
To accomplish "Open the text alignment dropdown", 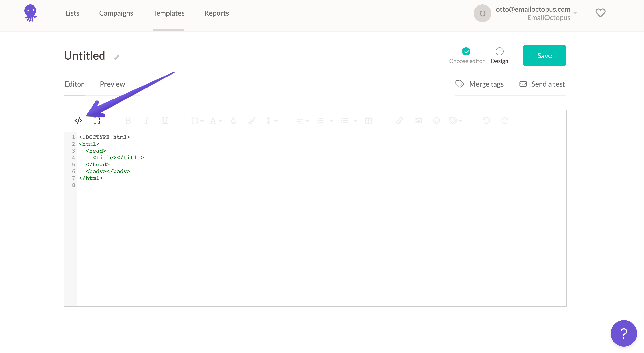I will point(302,121).
